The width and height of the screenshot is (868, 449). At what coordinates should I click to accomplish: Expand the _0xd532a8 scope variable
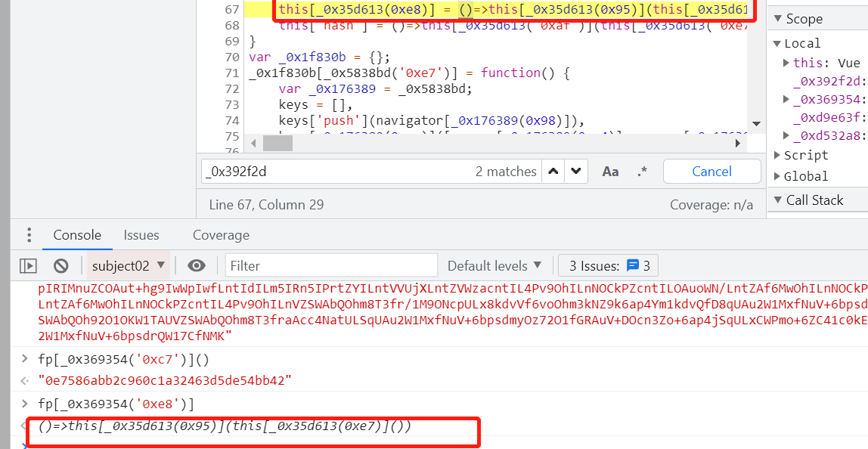tap(786, 135)
